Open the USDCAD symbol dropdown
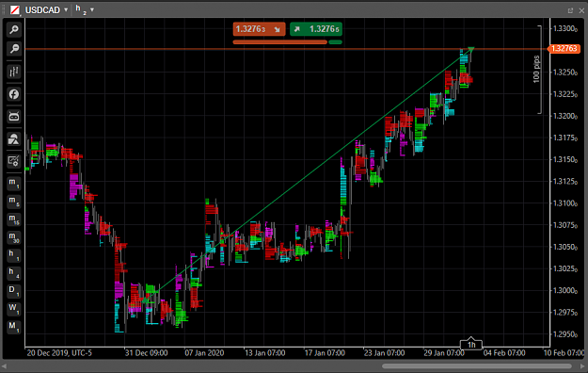The width and height of the screenshot is (588, 373). pos(66,9)
